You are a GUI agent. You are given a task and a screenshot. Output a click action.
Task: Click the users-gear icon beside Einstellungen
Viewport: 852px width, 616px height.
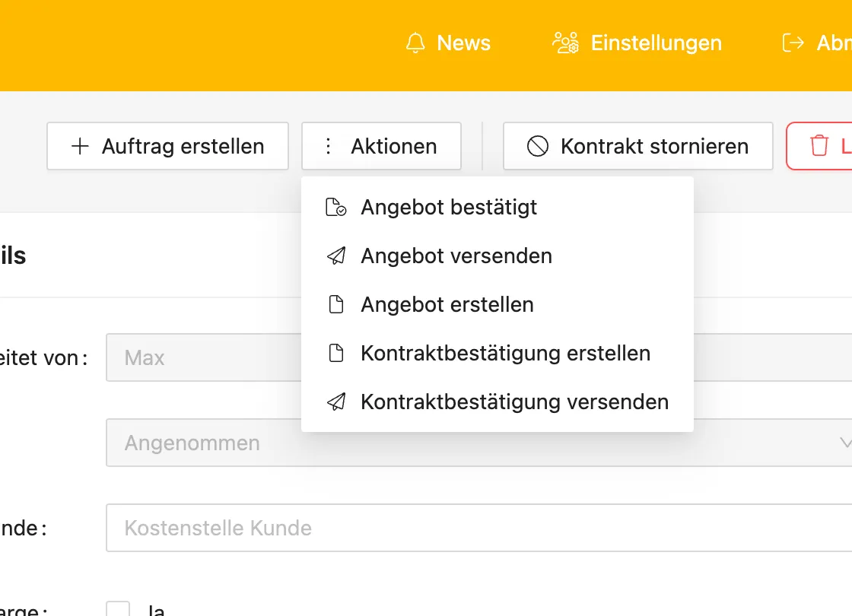coord(566,43)
